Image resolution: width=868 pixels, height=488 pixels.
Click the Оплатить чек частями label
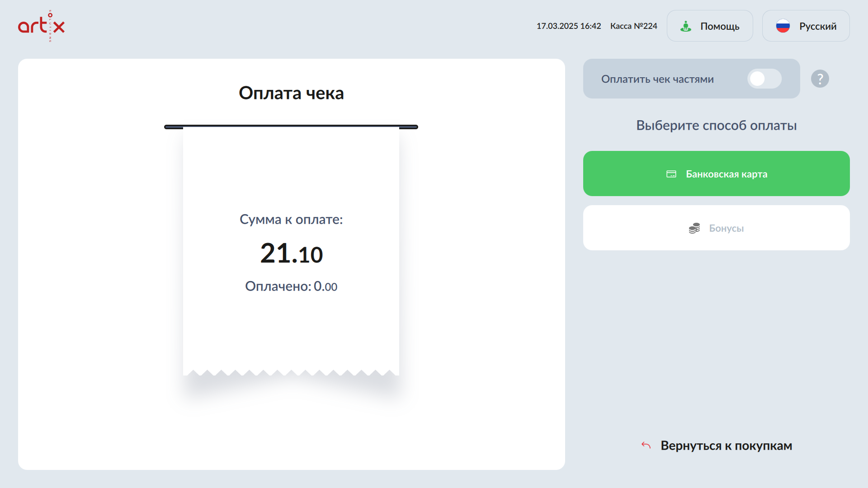click(657, 79)
